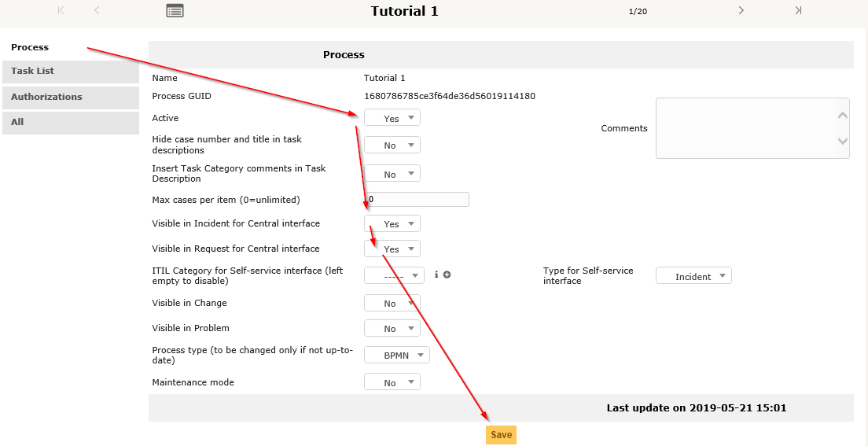Expand Hide case number and title dropdown
This screenshot has width=868, height=446.
pyautogui.click(x=392, y=145)
